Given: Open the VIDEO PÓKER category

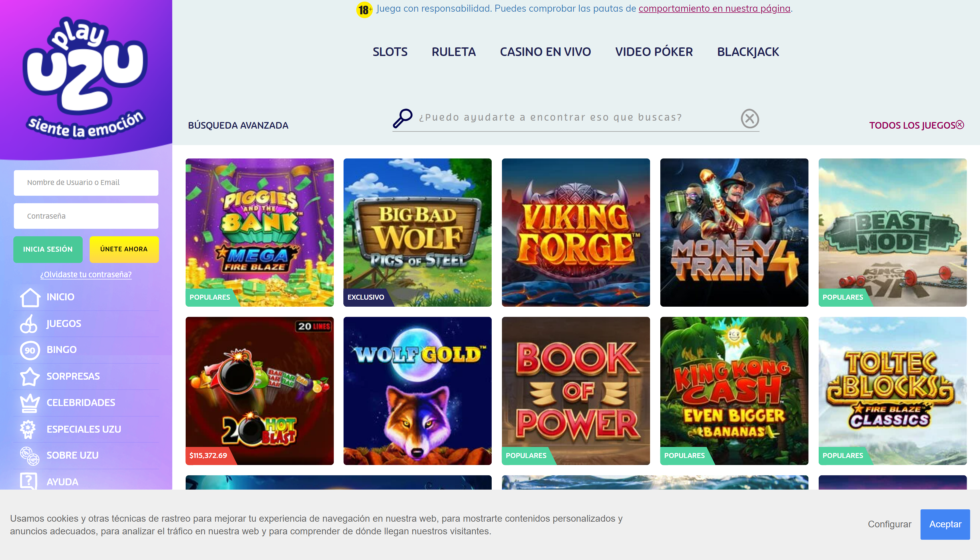Looking at the screenshot, I should (654, 52).
